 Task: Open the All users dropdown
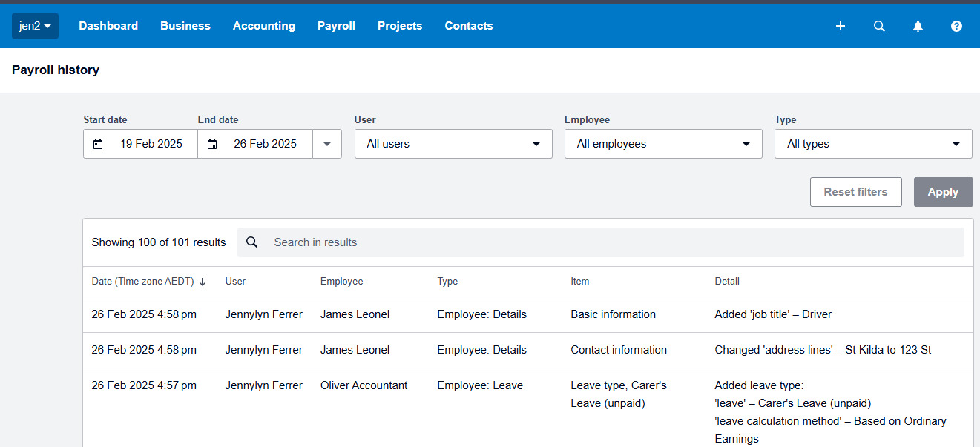click(x=453, y=144)
